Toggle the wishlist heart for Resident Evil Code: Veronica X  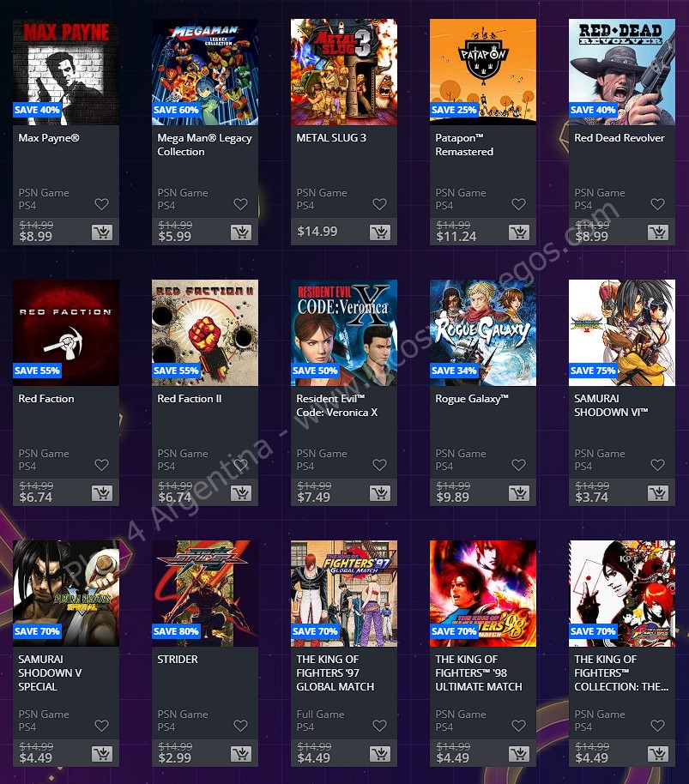[x=379, y=465]
